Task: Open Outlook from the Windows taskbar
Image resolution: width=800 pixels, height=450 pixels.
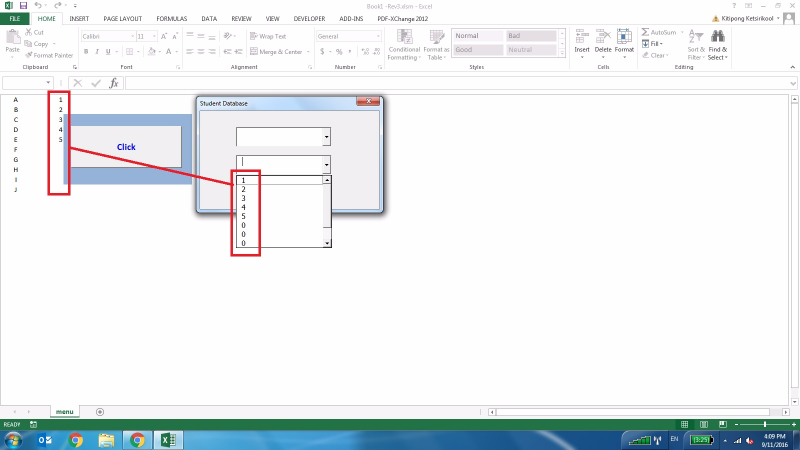Action: tap(45, 439)
